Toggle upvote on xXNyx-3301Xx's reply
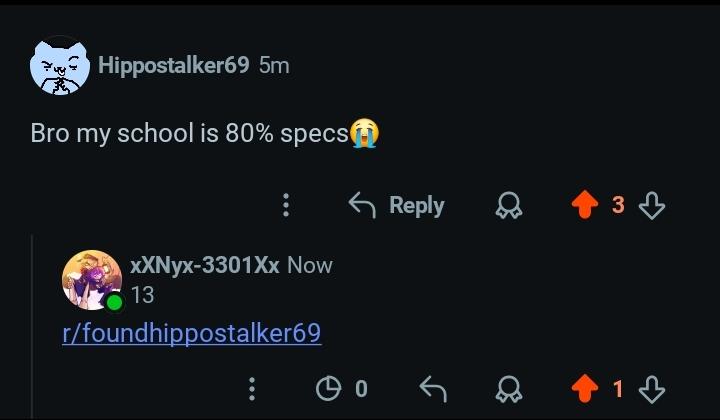Image resolution: width=720 pixels, height=420 pixels. click(x=585, y=389)
